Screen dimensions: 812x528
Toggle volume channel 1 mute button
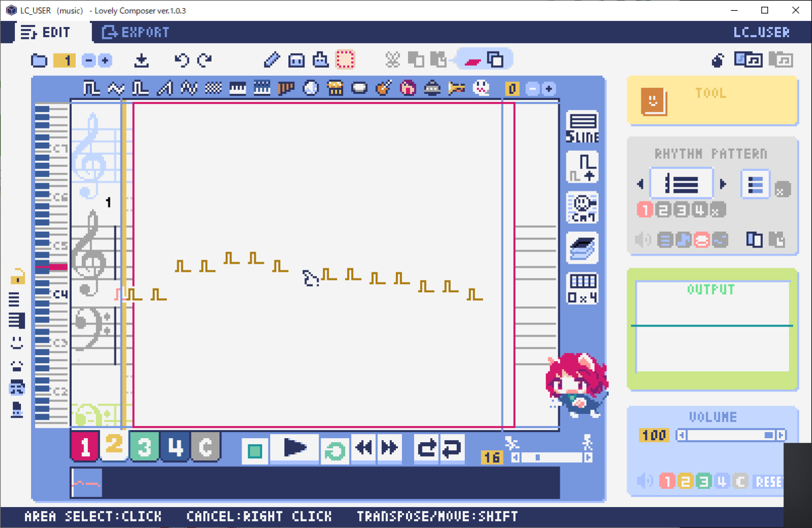667,481
